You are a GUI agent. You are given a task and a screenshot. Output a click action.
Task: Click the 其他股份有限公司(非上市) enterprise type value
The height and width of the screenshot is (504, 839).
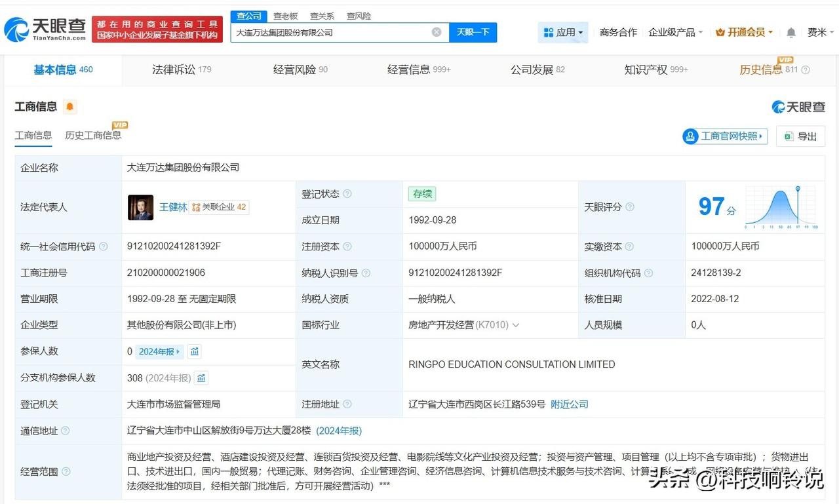pos(182,325)
